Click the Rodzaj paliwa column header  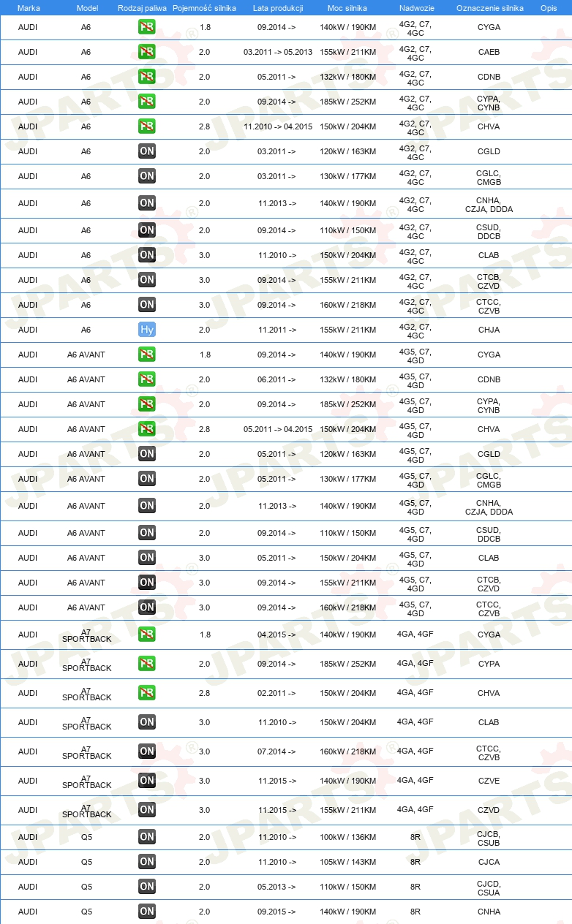tap(142, 7)
